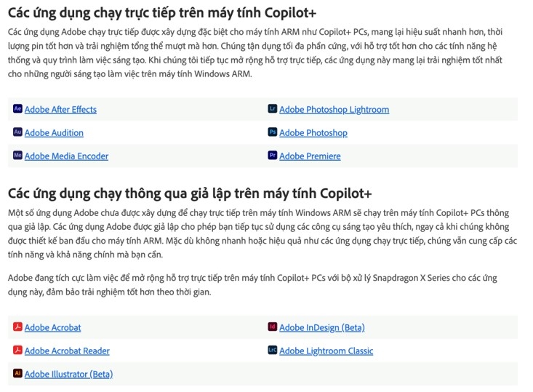Click the Illustrator Ai icon
533x392 pixels.
(x=17, y=373)
